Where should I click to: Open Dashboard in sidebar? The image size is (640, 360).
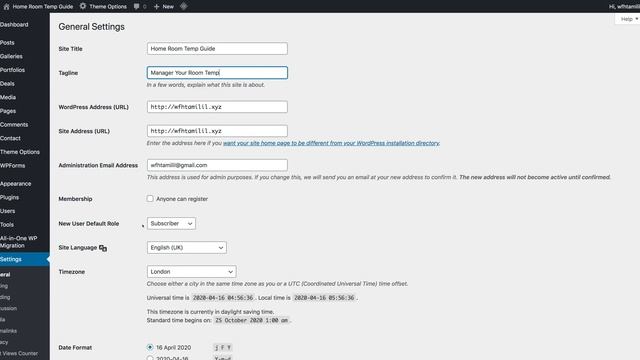[14, 24]
